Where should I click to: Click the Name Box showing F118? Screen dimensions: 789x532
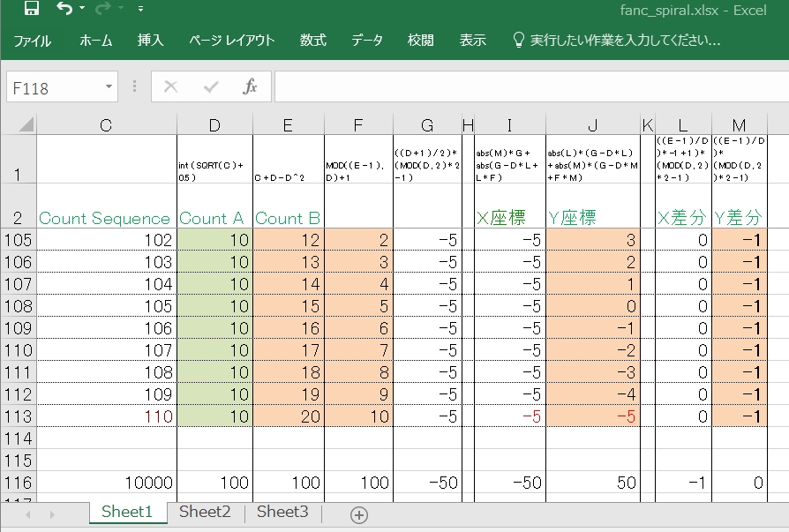(56, 88)
